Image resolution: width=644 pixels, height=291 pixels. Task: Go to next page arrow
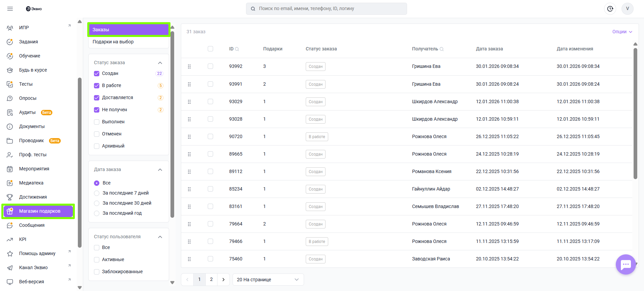coord(224,280)
